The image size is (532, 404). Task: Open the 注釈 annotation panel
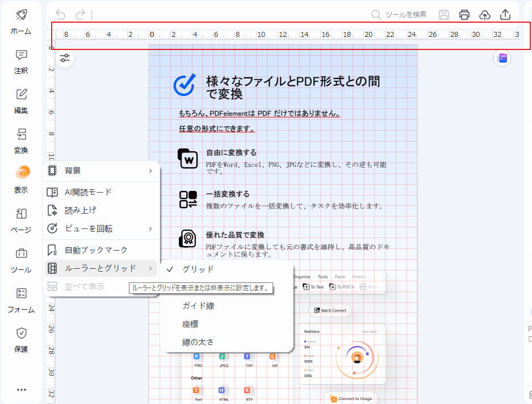point(20,61)
